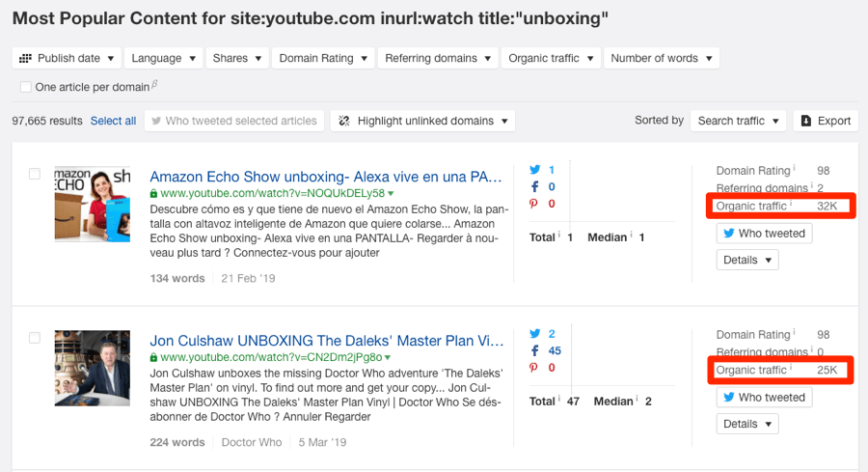Image resolution: width=868 pixels, height=472 pixels.
Task: Click the 224 words label
Action: pyautogui.click(x=177, y=443)
